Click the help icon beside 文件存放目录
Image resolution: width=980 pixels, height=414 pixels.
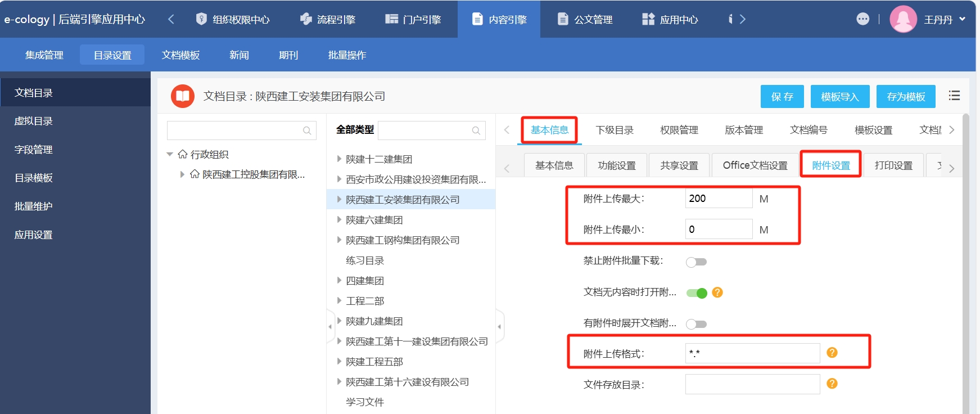point(832,384)
